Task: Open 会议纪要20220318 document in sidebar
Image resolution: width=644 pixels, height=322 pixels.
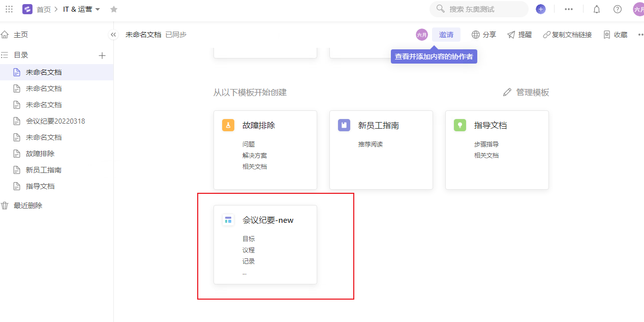Action: 56,121
